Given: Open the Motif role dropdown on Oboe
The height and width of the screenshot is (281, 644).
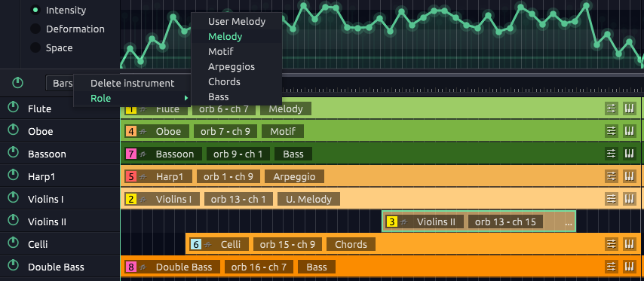Looking at the screenshot, I should (x=283, y=131).
